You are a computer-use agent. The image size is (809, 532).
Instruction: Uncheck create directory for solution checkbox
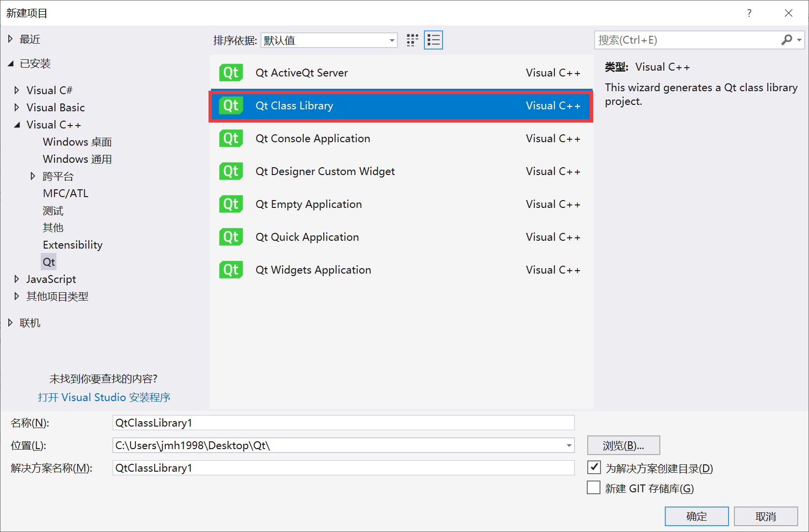pyautogui.click(x=594, y=468)
